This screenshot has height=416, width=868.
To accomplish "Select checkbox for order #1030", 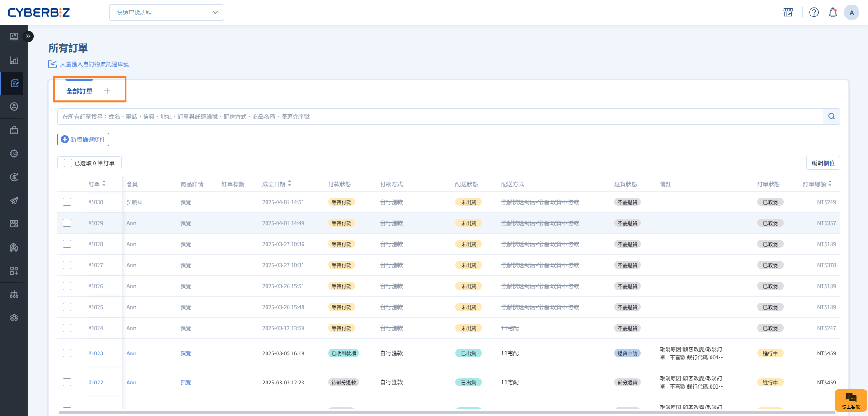I will [67, 202].
